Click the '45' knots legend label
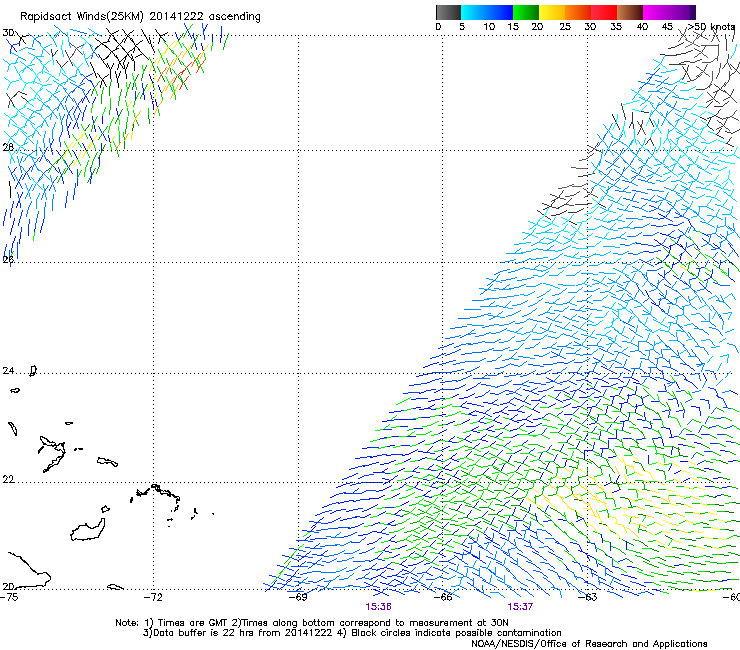The height and width of the screenshot is (650, 740). 667,27
